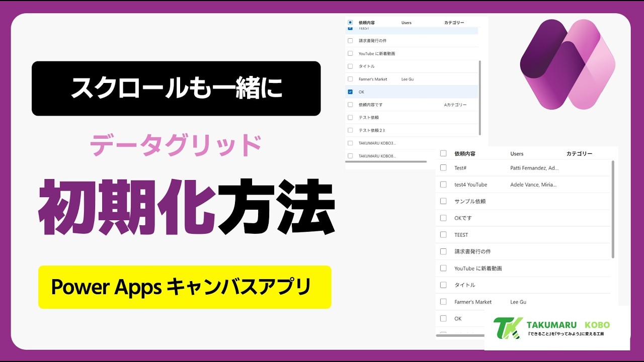Click the partially-selected select-all header checkbox

[350, 23]
